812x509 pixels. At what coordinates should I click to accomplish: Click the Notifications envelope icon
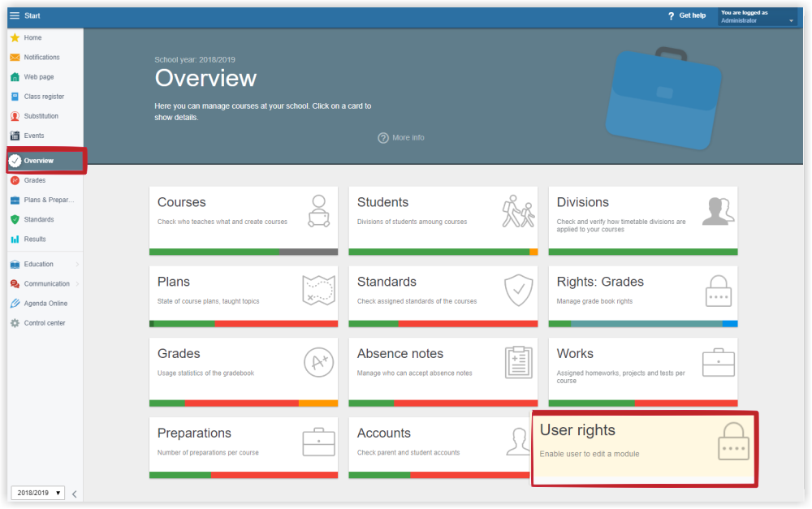click(15, 58)
